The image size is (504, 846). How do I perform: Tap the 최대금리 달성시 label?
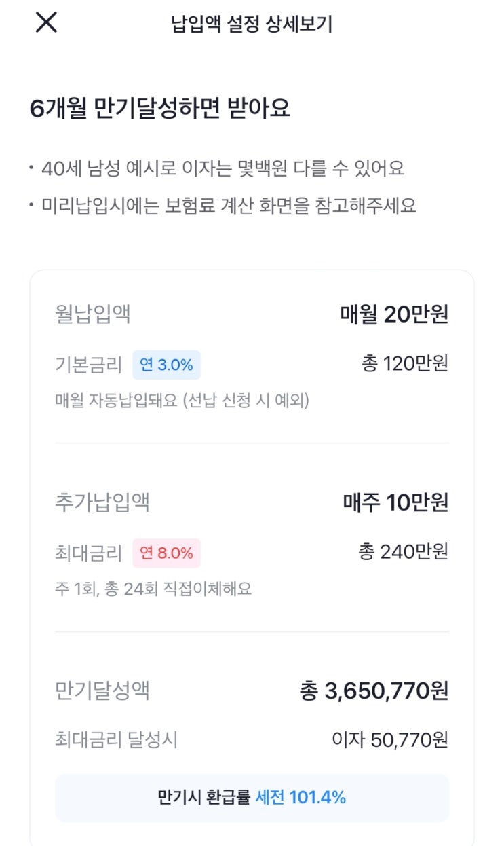[x=116, y=739]
